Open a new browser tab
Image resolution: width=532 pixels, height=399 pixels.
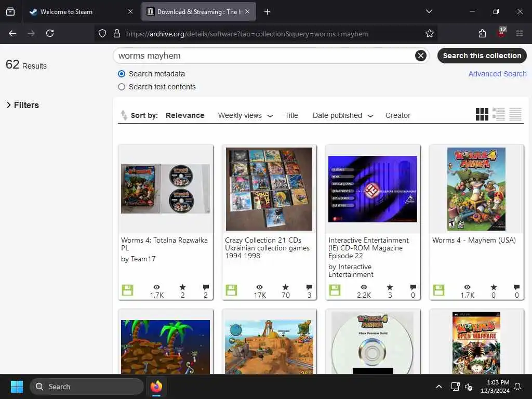coord(267,12)
